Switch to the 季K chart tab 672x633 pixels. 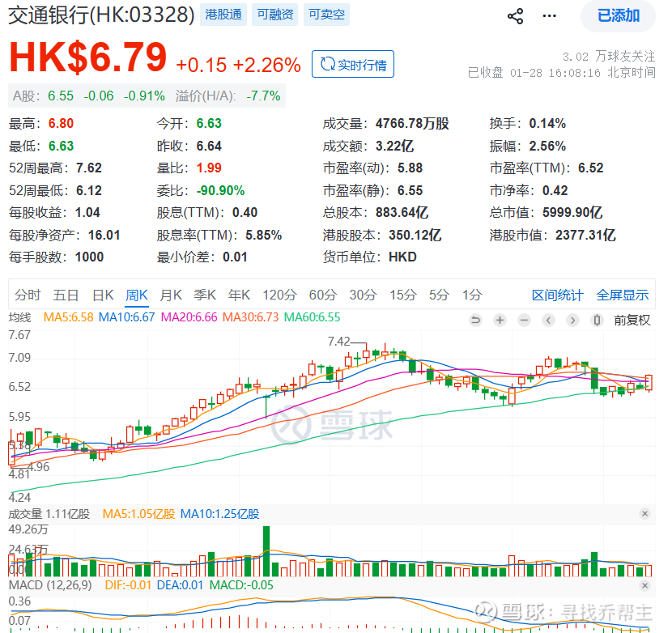[205, 295]
